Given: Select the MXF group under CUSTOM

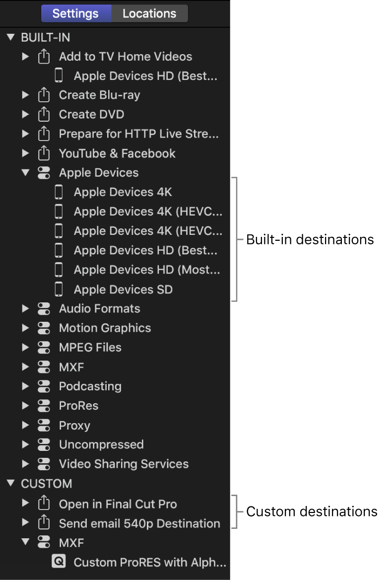Looking at the screenshot, I should click(72, 543).
